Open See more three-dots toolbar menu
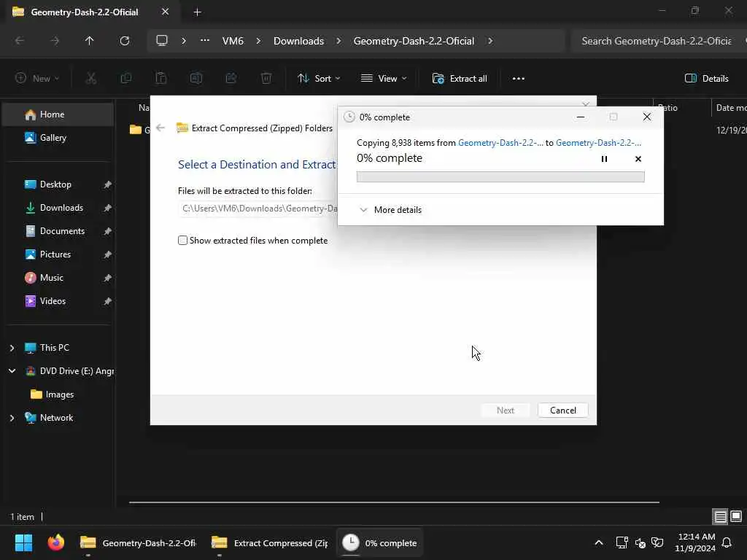 click(x=519, y=79)
